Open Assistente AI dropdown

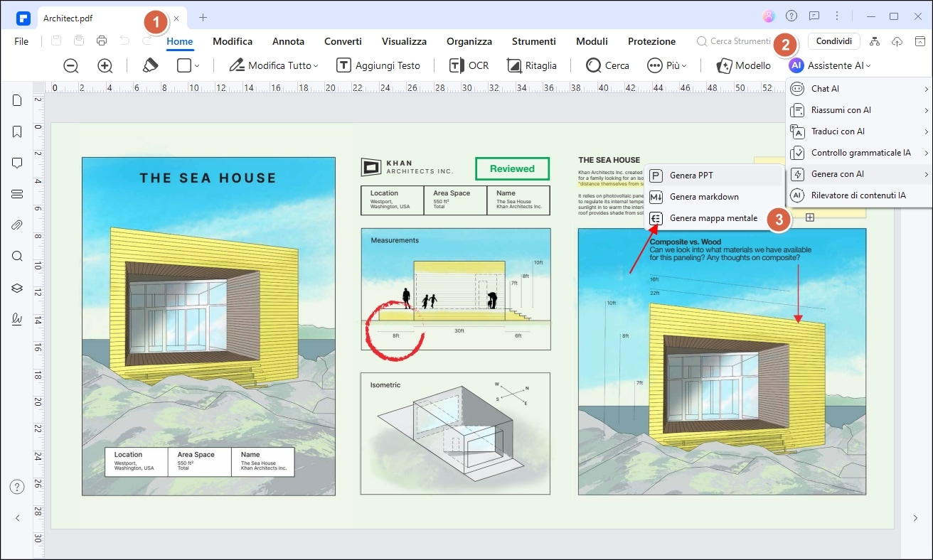click(830, 65)
